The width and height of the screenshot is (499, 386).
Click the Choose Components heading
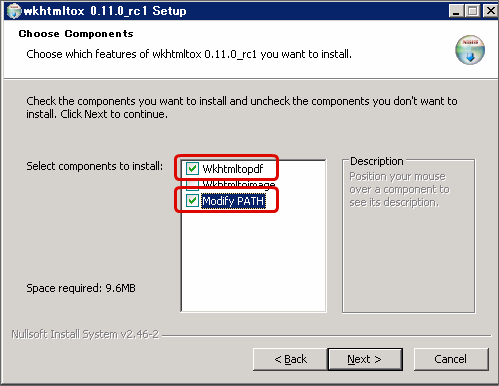click(76, 34)
